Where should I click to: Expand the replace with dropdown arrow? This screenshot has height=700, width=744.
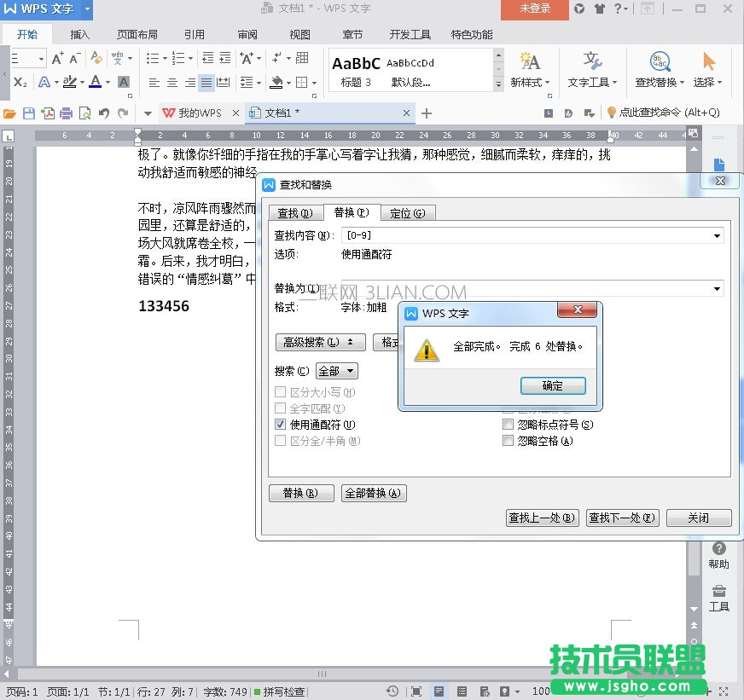point(716,289)
